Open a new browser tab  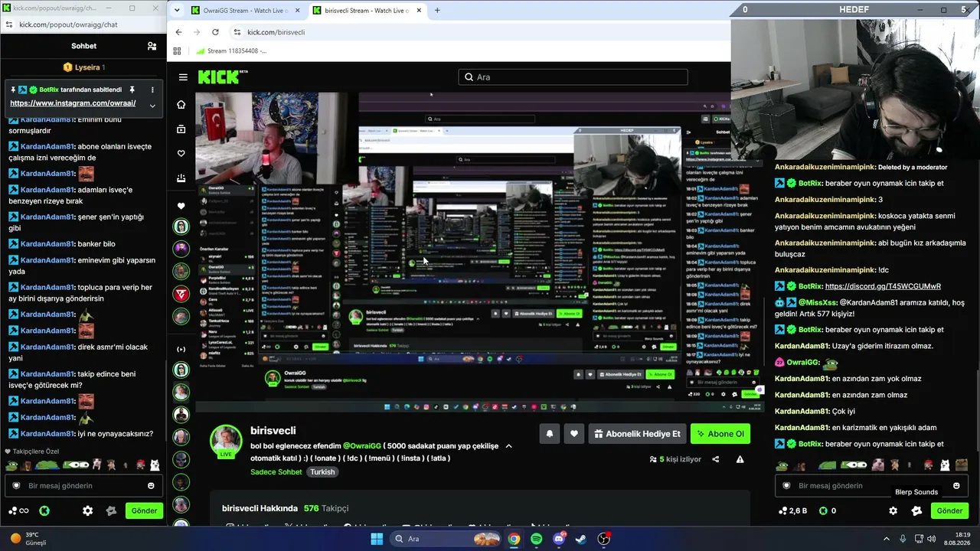[x=437, y=10]
